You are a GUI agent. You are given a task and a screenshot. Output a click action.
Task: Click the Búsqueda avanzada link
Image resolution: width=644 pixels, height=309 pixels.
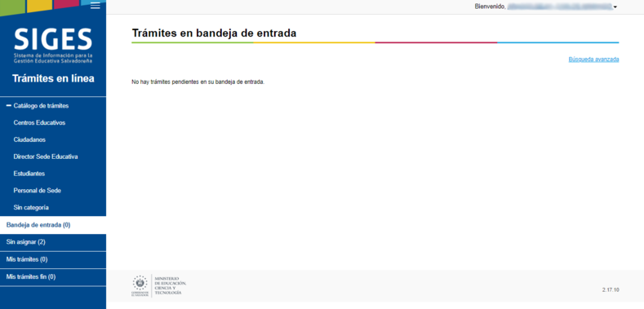(593, 60)
